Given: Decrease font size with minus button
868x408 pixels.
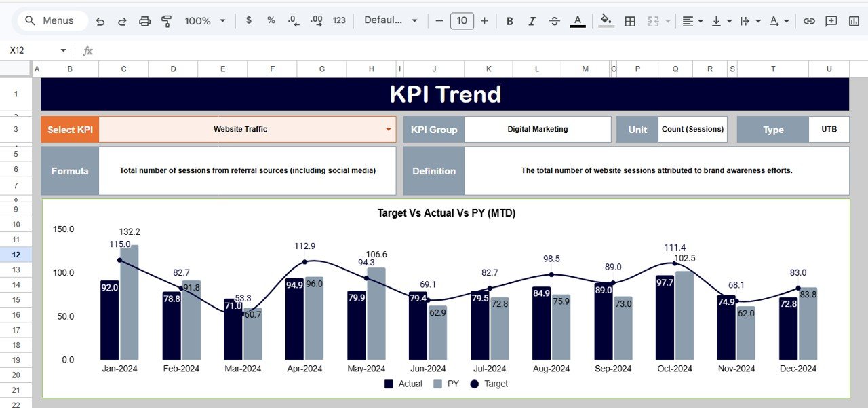Looking at the screenshot, I should tap(439, 21).
